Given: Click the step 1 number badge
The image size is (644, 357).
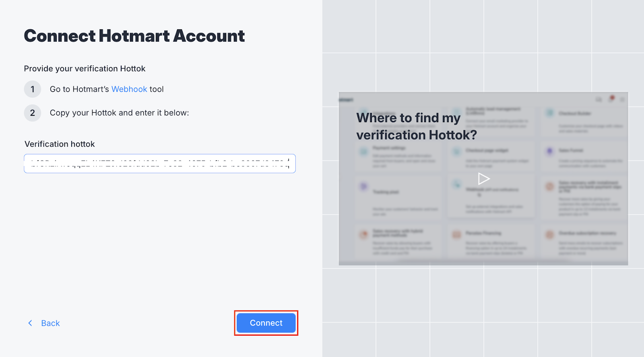Looking at the screenshot, I should [x=33, y=89].
